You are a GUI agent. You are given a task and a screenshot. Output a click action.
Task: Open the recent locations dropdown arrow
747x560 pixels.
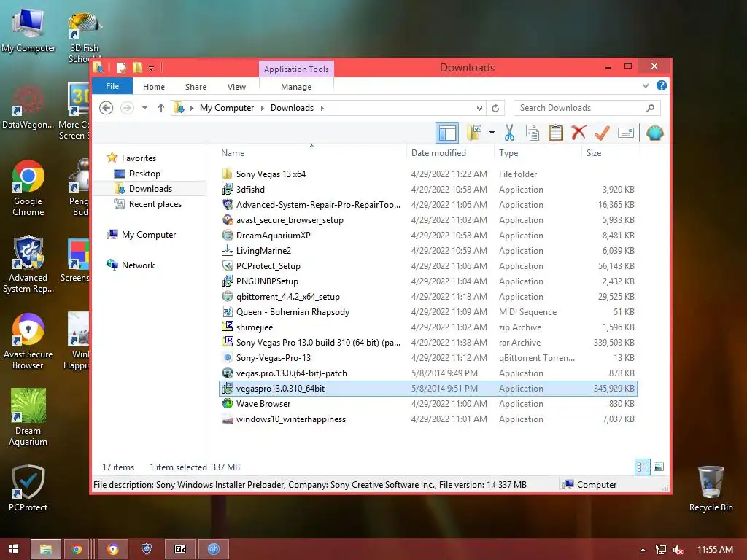click(144, 108)
